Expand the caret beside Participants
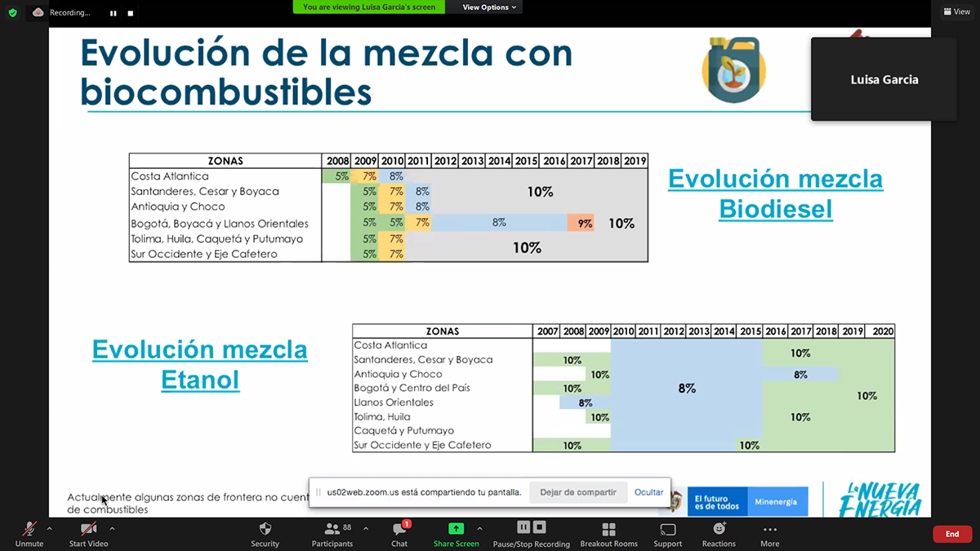 tap(365, 528)
